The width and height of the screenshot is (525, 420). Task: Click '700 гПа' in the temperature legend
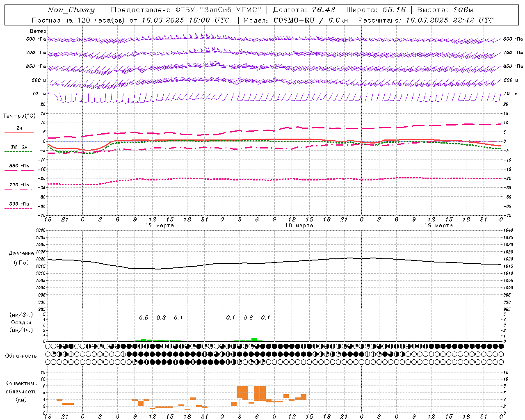coord(19,185)
